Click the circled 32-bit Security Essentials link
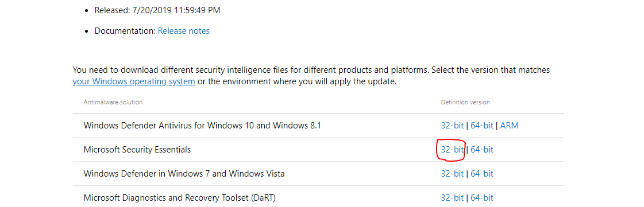 coord(452,150)
